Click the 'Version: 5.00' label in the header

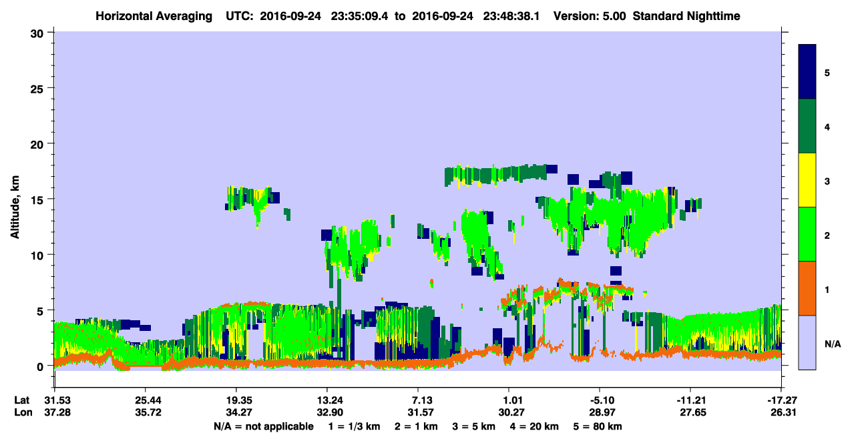585,15
